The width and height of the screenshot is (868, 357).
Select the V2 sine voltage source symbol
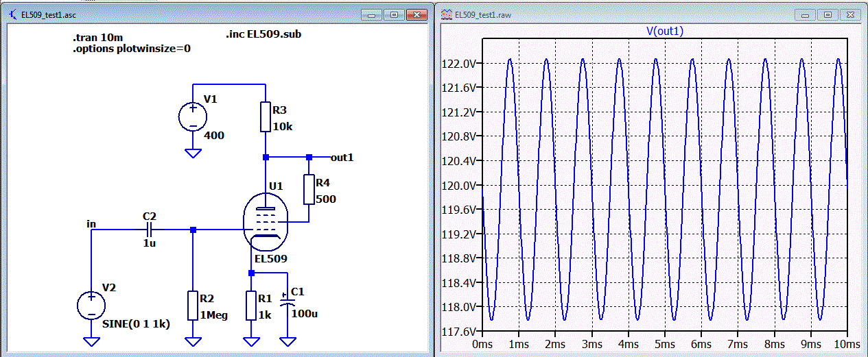pyautogui.click(x=91, y=305)
